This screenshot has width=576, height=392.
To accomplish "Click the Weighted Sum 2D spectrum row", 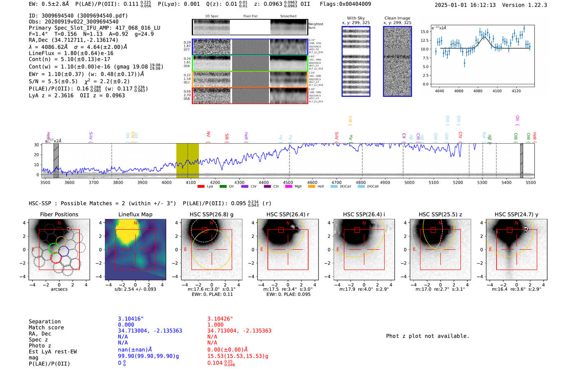I will (250, 27).
